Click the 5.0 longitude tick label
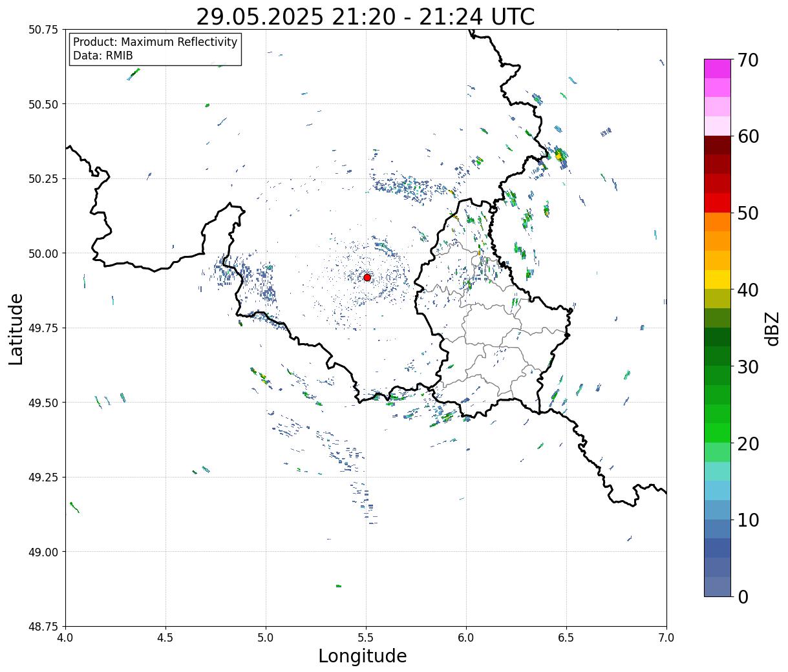788x672 pixels. pyautogui.click(x=266, y=637)
